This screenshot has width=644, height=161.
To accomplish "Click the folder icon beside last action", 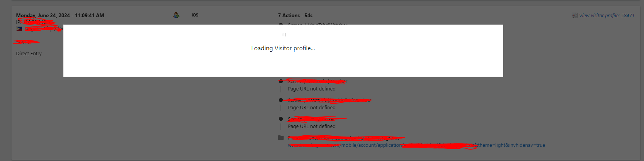I will pyautogui.click(x=281, y=138).
